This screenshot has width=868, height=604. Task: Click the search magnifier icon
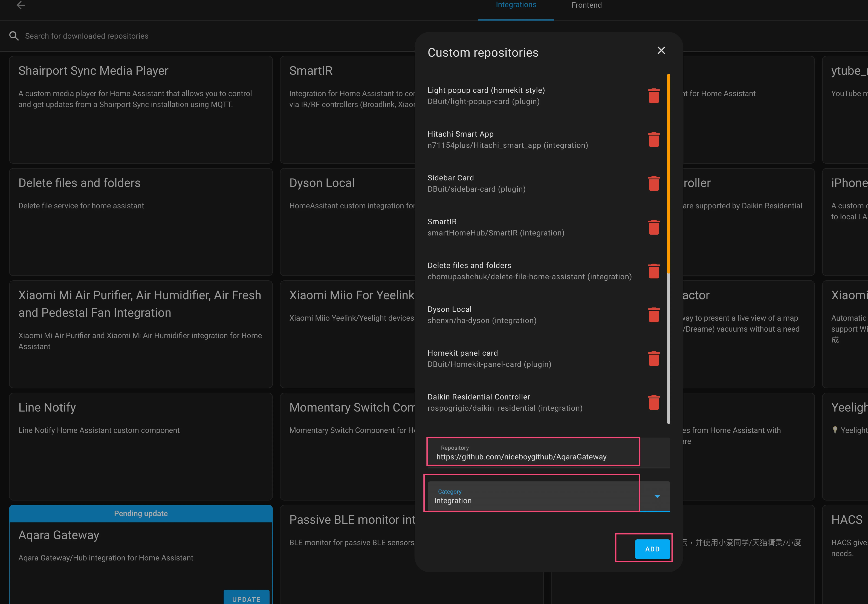tap(14, 36)
